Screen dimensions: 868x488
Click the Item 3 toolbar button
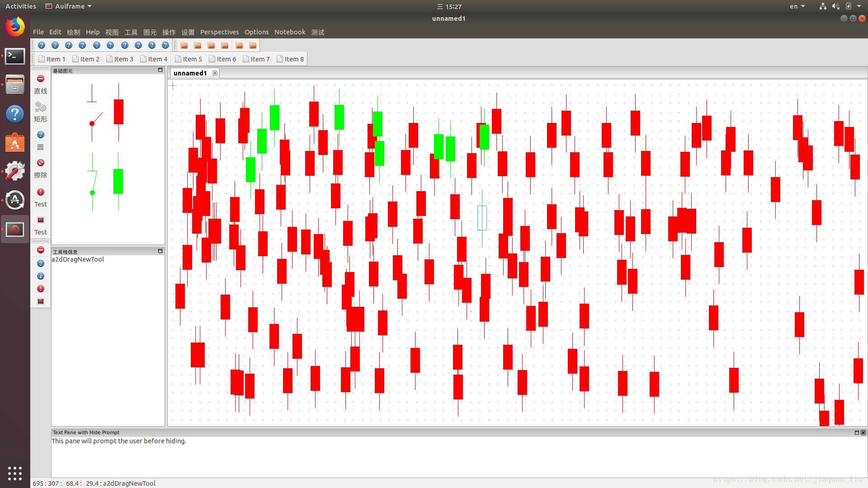coord(120,59)
